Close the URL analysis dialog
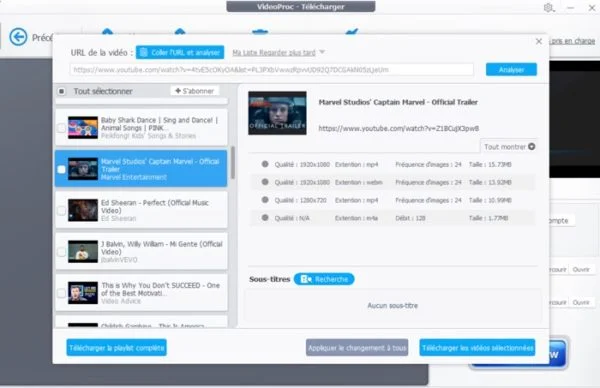600x388 pixels. click(x=539, y=41)
